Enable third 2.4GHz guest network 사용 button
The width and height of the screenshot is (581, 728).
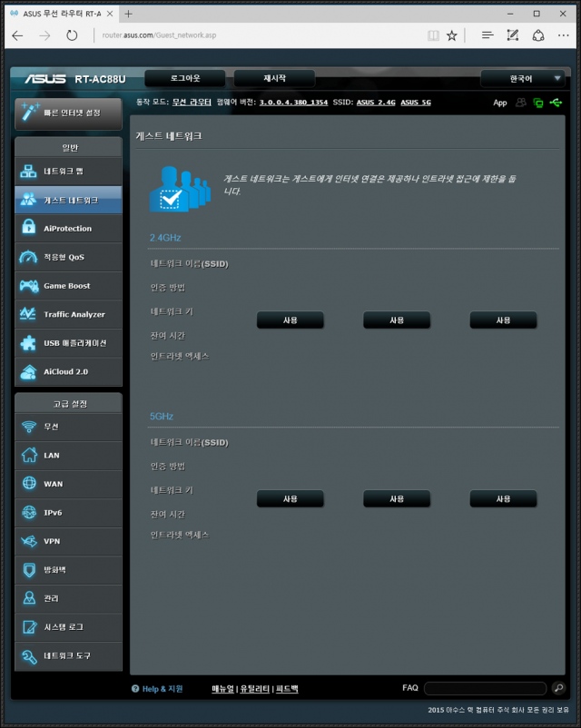click(x=503, y=320)
